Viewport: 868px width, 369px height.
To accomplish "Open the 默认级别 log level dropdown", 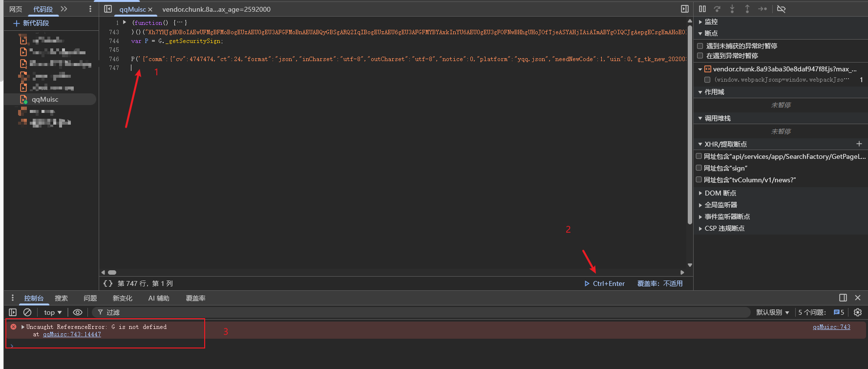I will pos(772,312).
